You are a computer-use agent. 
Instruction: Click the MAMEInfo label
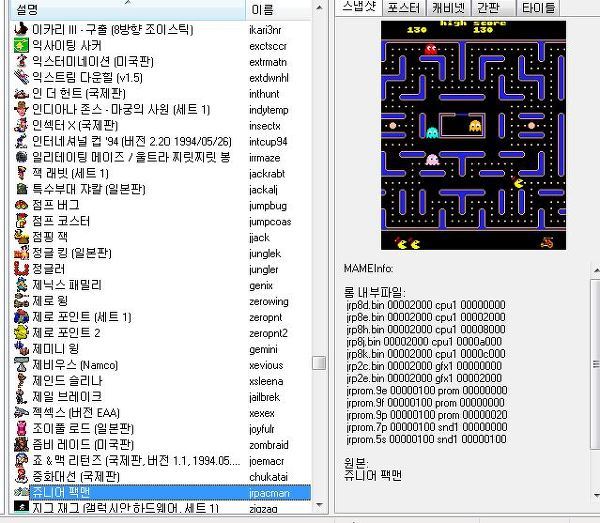pyautogui.click(x=368, y=268)
